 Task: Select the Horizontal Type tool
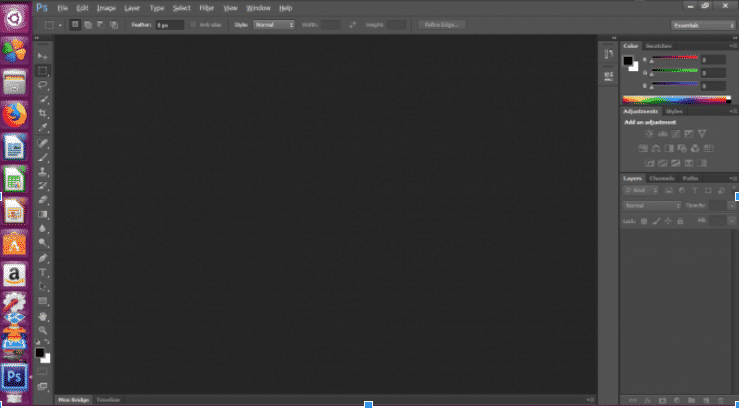pyautogui.click(x=43, y=272)
